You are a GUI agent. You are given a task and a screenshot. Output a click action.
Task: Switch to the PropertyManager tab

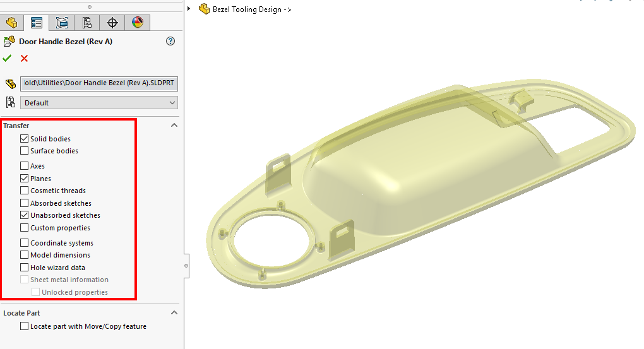pos(37,23)
